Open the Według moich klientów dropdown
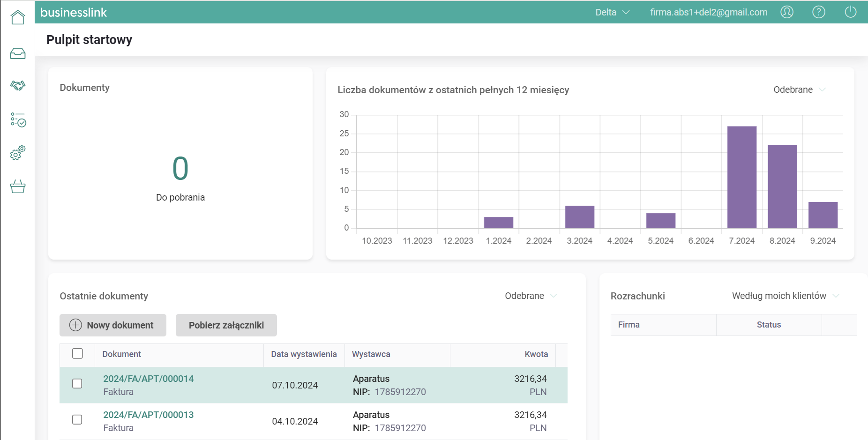868x440 pixels. click(785, 296)
